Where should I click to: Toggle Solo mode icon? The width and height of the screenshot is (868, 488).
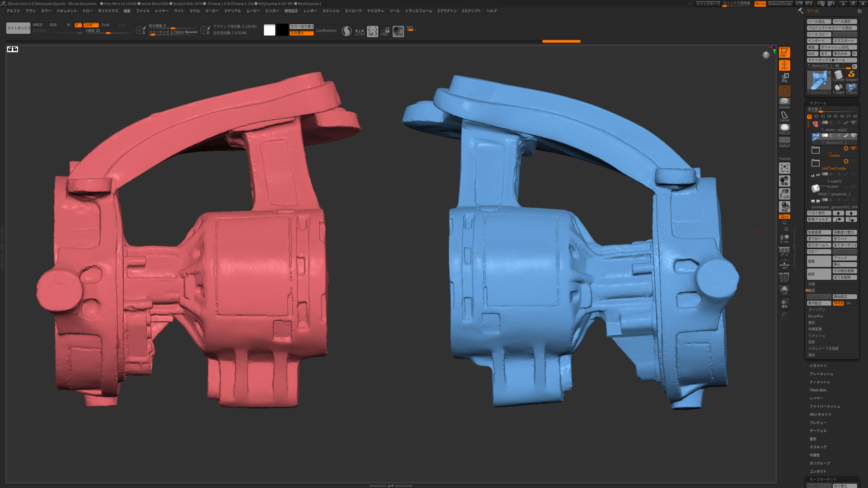click(784, 290)
